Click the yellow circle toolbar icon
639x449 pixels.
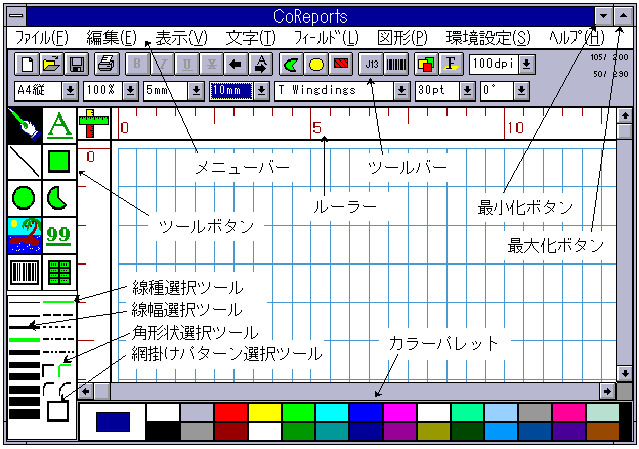click(316, 64)
